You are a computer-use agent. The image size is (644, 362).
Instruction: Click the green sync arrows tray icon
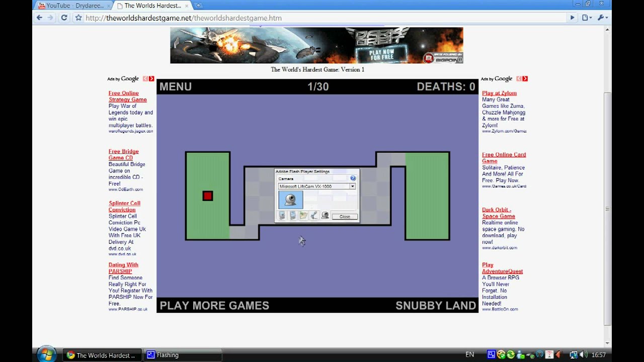pos(511,354)
